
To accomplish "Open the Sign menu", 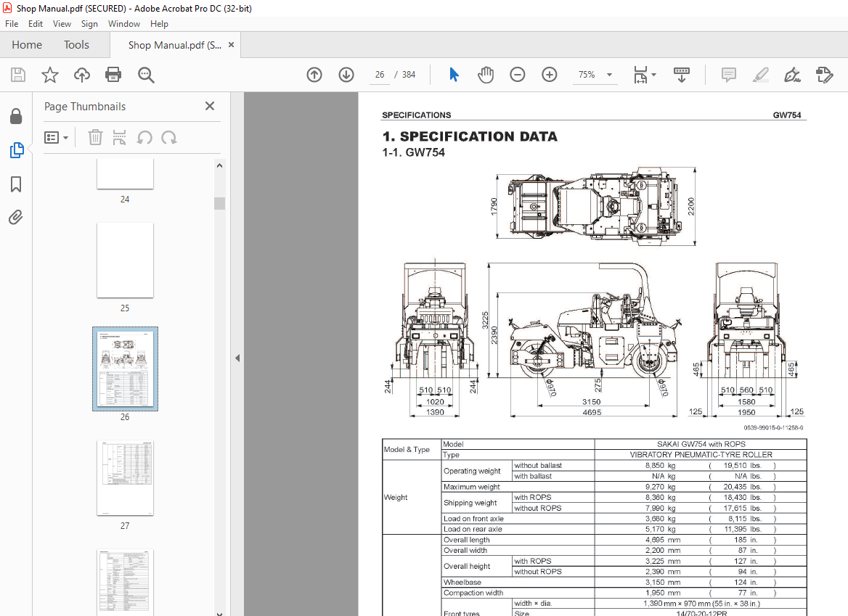I will click(x=89, y=24).
